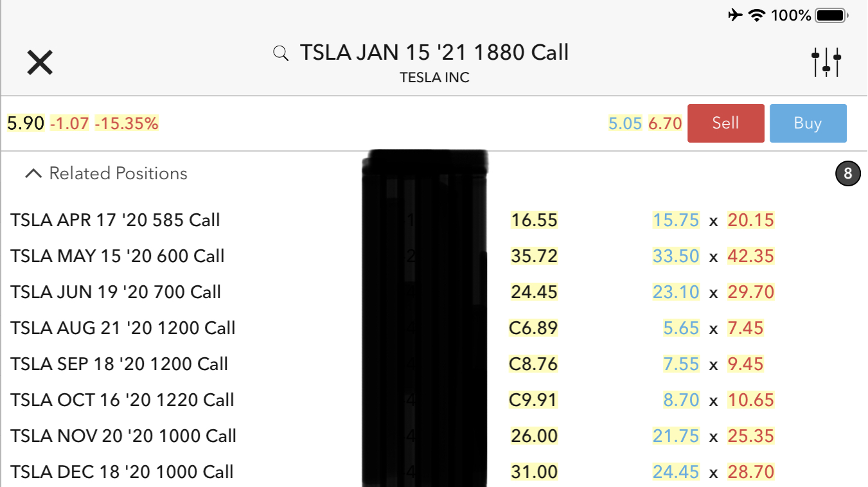Choose TSLA OCT 16 '20 1220 Call
Viewport: 868px width, 487px height.
coord(122,400)
